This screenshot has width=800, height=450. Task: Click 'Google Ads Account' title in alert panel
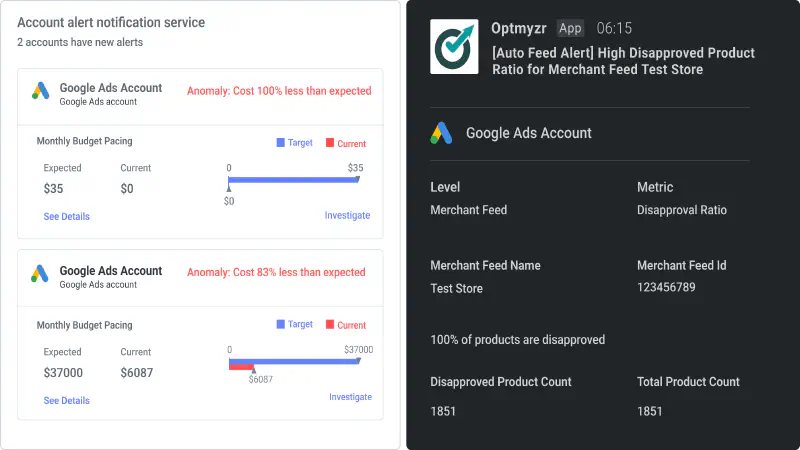[x=529, y=133]
